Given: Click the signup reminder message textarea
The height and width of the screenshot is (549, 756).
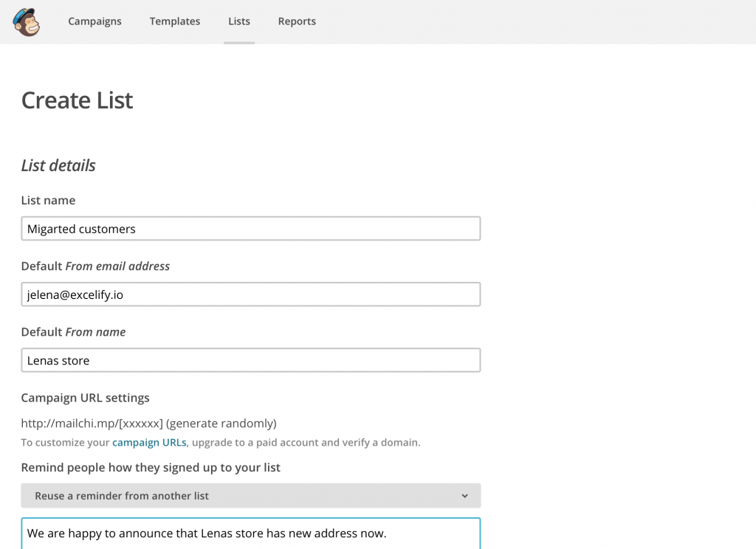Looking at the screenshot, I should point(250,533).
